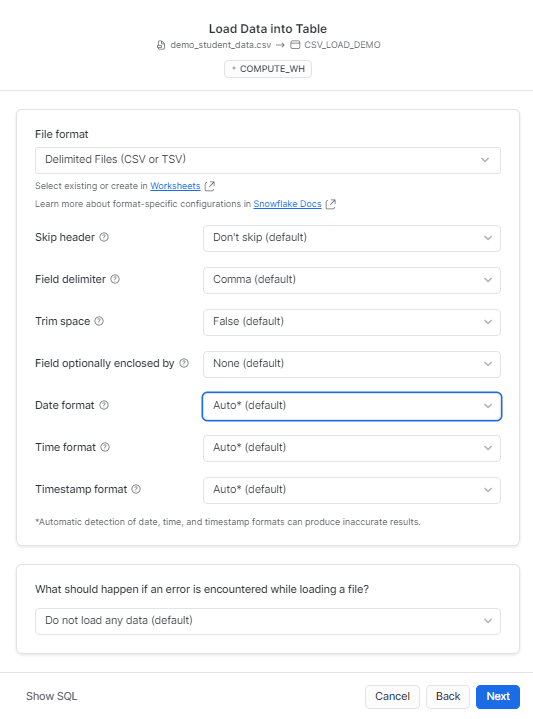Open the Date format dropdown
Viewport: 533px width, 719px height.
352,406
